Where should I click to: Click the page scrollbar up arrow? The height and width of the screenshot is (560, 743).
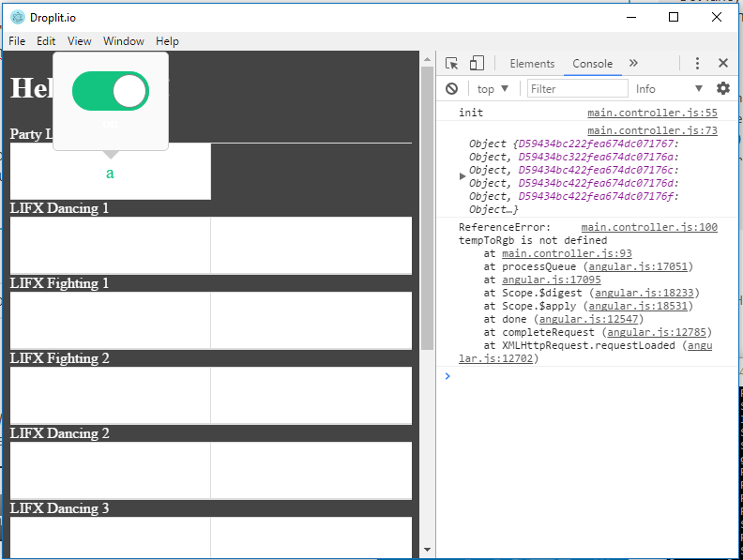tap(427, 59)
